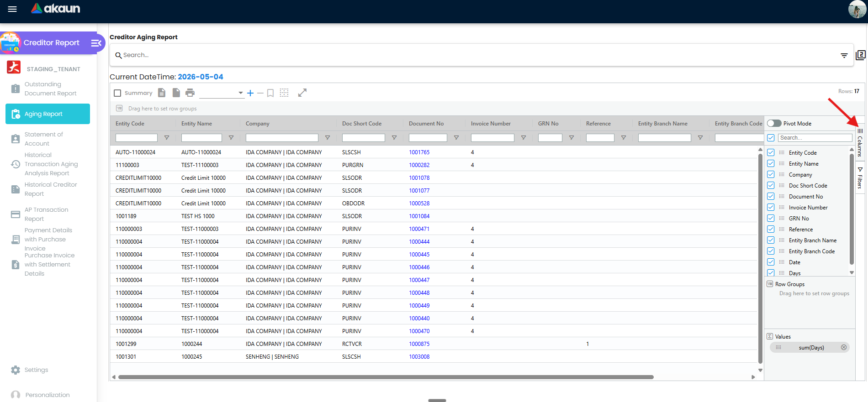Screen dimensions: 868x402
Task: Open Doc Short Code filter icon
Action: [394, 138]
